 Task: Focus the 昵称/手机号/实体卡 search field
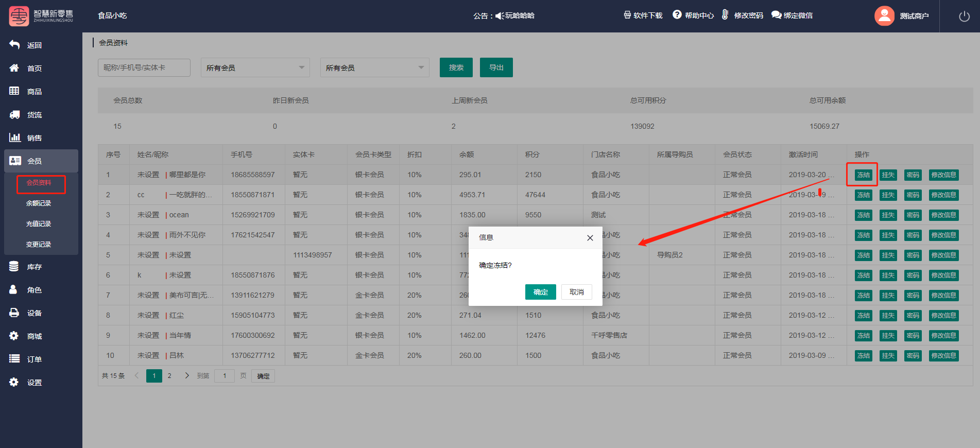point(144,67)
